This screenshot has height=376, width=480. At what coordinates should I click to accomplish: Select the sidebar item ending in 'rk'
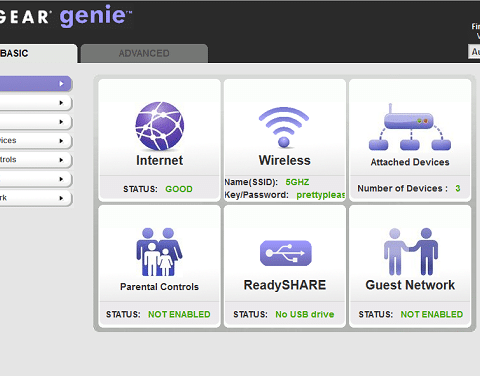click(x=35, y=198)
